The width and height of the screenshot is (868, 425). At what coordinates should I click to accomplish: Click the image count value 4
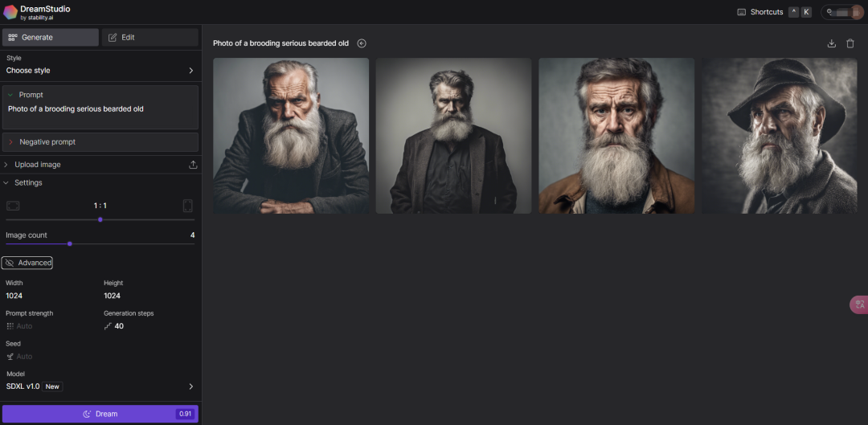click(193, 235)
